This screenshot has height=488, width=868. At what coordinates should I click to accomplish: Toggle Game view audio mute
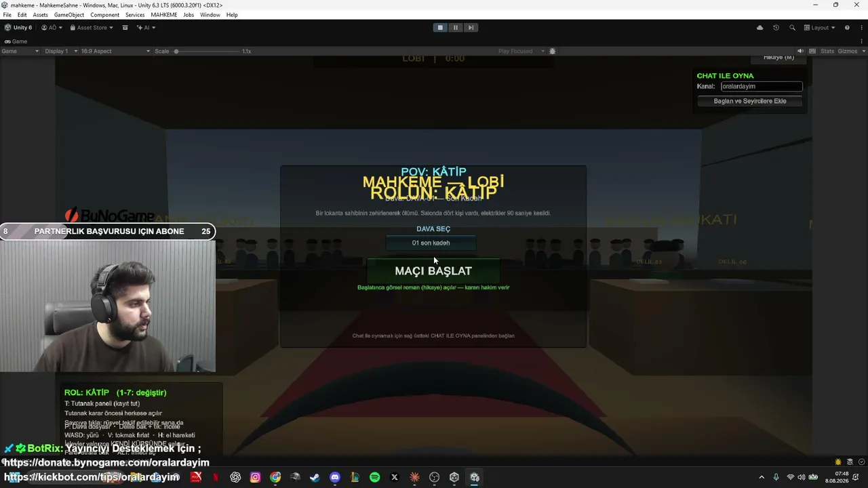pos(800,52)
